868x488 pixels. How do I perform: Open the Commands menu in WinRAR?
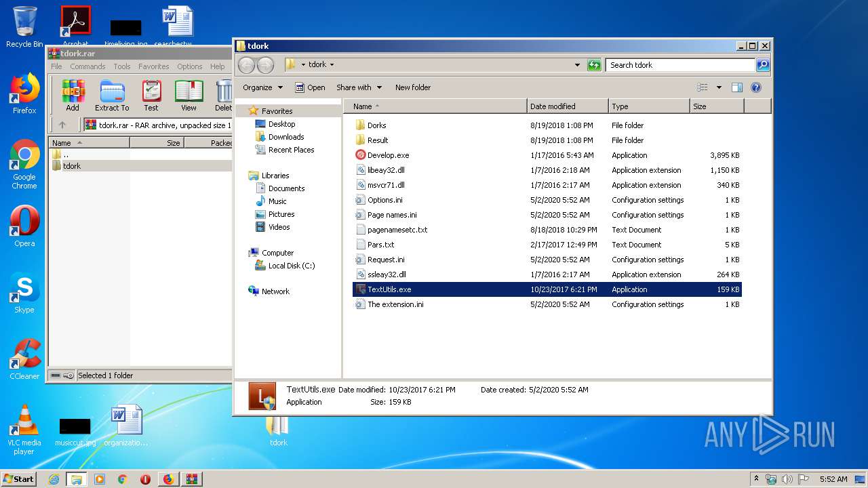[87, 66]
